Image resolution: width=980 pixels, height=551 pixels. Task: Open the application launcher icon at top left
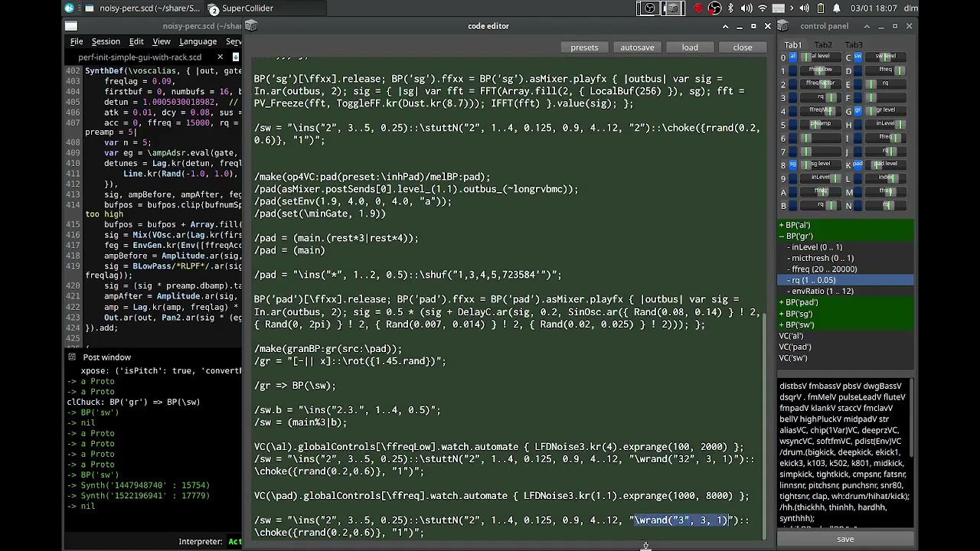(70, 8)
